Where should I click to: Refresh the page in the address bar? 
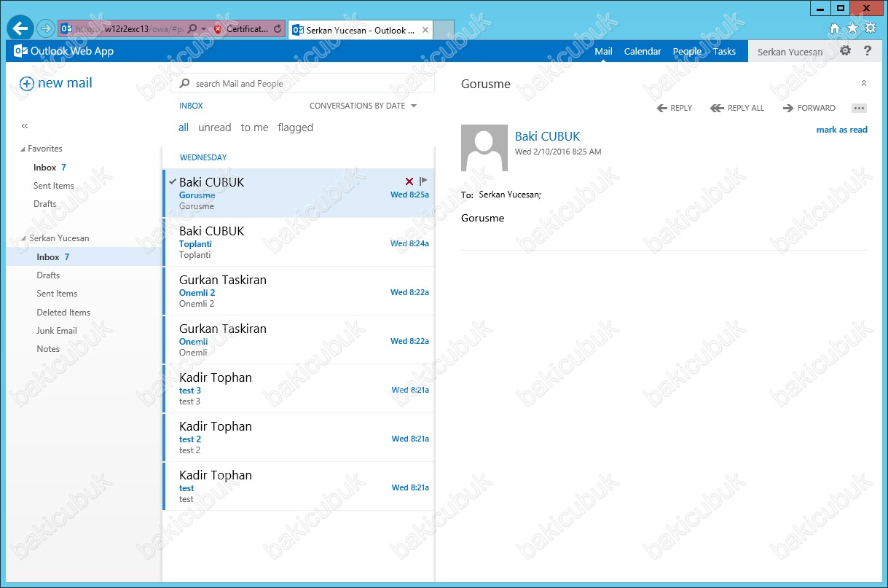pos(278,28)
